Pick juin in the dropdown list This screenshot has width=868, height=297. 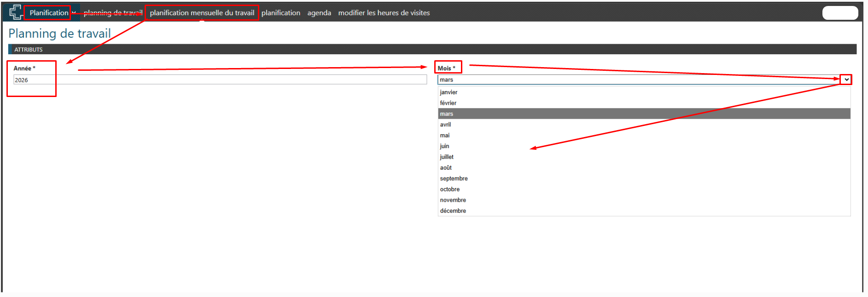coord(644,146)
